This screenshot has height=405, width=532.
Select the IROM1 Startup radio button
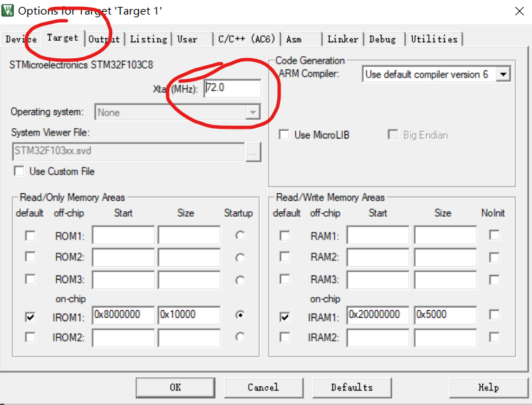pos(240,315)
